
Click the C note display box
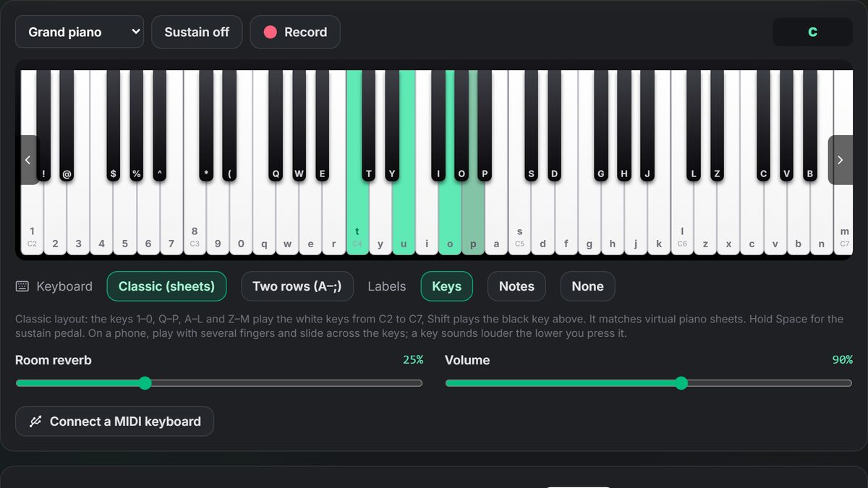click(x=813, y=32)
